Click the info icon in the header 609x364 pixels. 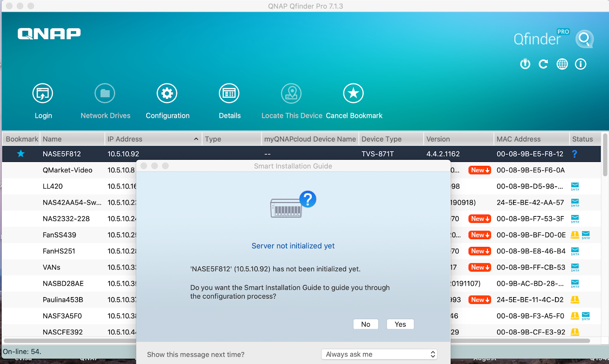(580, 64)
